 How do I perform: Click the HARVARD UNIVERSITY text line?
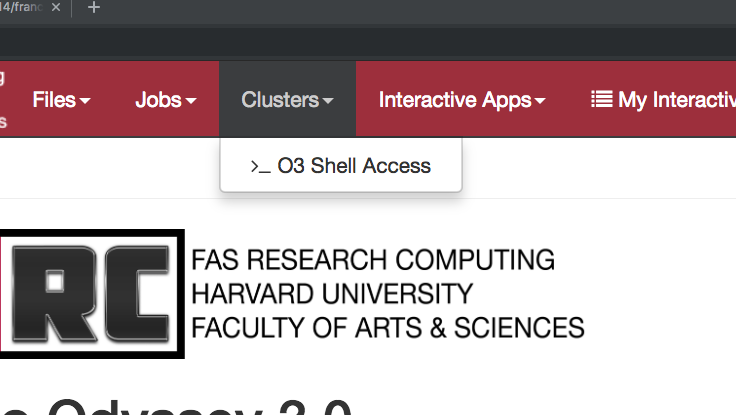[x=332, y=294]
